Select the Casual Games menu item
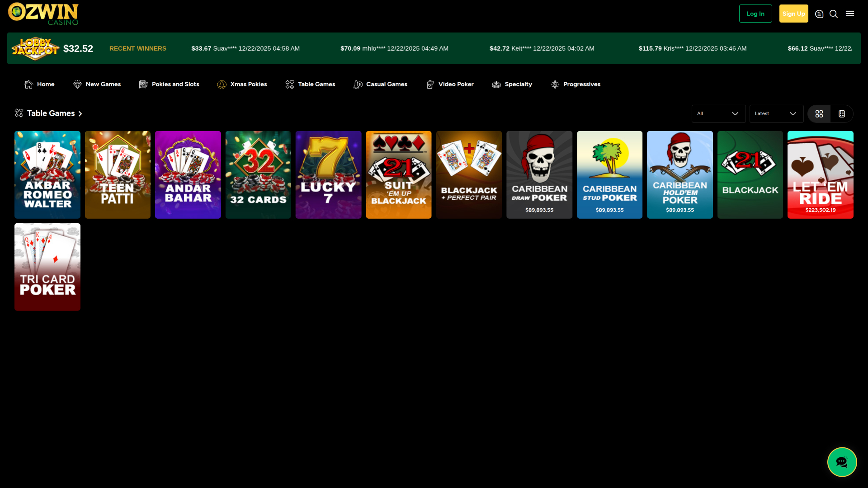The width and height of the screenshot is (868, 488). pos(380,84)
